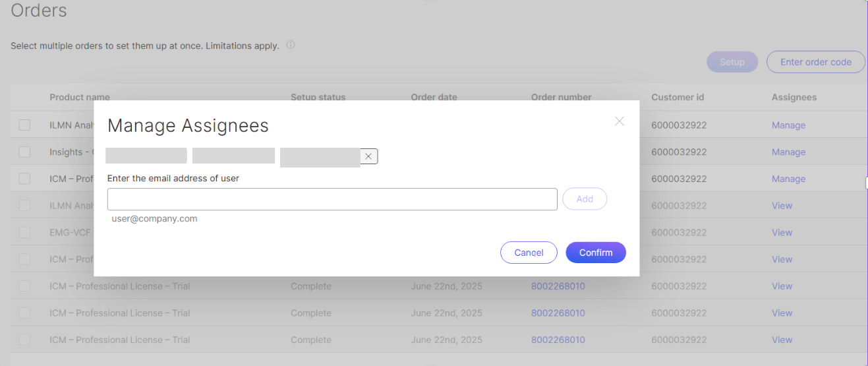Click the info icon beside Limitations apply
Image resolution: width=868 pixels, height=366 pixels.
click(x=291, y=46)
